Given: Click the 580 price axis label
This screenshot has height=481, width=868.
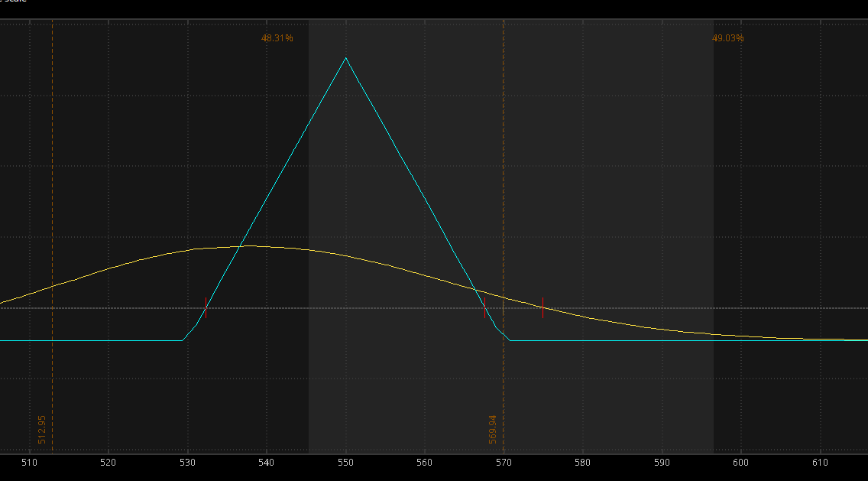Looking at the screenshot, I should click(x=582, y=462).
